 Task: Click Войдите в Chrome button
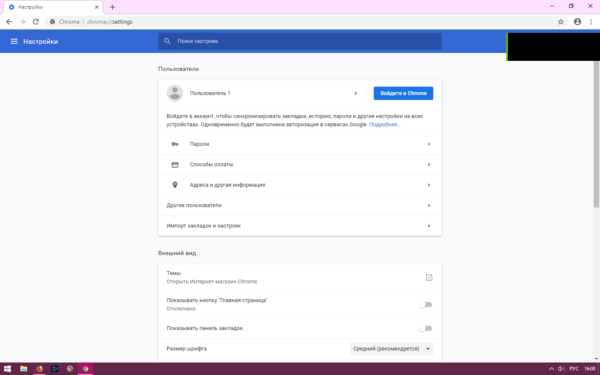coord(403,93)
